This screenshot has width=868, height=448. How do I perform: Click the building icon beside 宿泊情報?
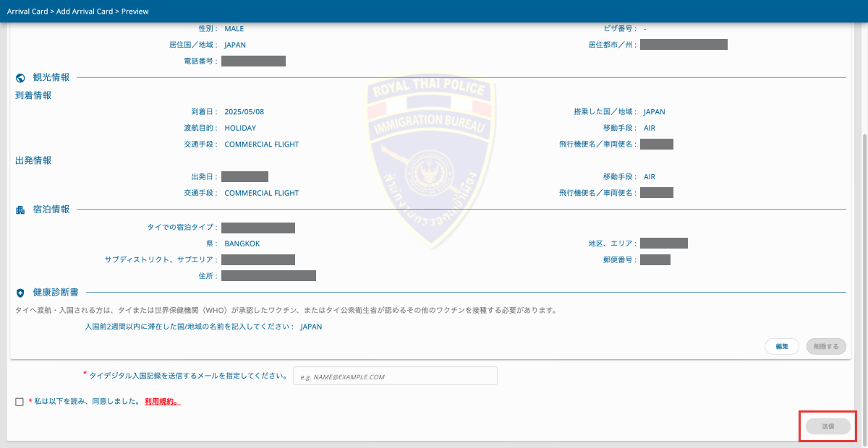[x=20, y=208]
